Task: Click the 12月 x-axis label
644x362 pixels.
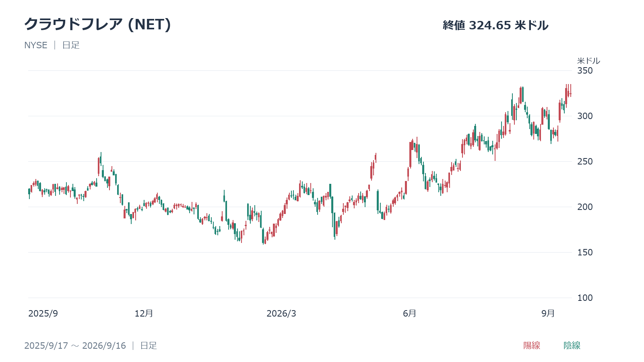Action: [x=144, y=313]
